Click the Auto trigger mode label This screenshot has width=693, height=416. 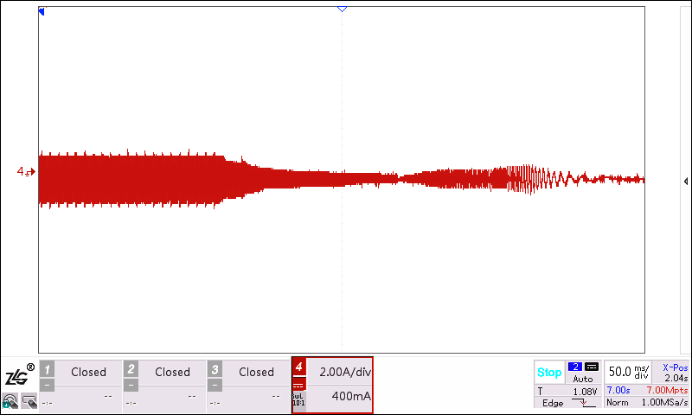[x=583, y=379]
